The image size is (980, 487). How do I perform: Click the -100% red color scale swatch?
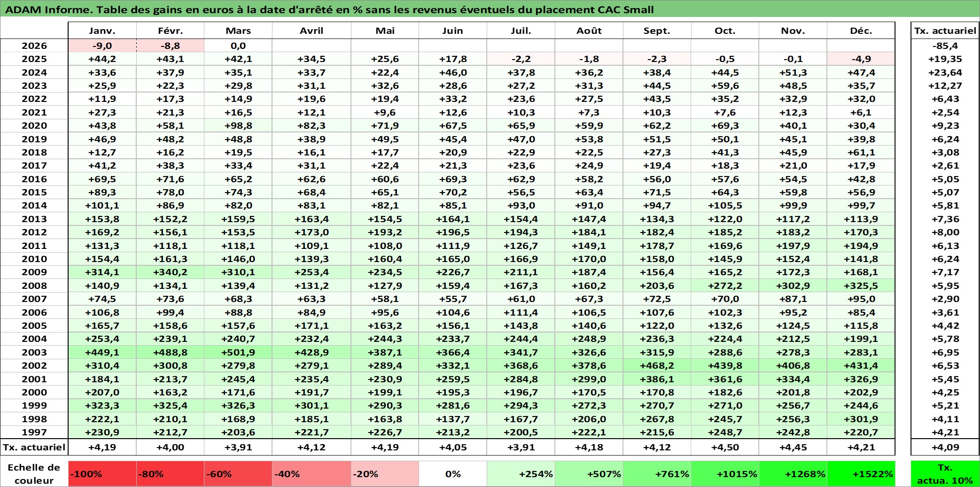tap(102, 474)
